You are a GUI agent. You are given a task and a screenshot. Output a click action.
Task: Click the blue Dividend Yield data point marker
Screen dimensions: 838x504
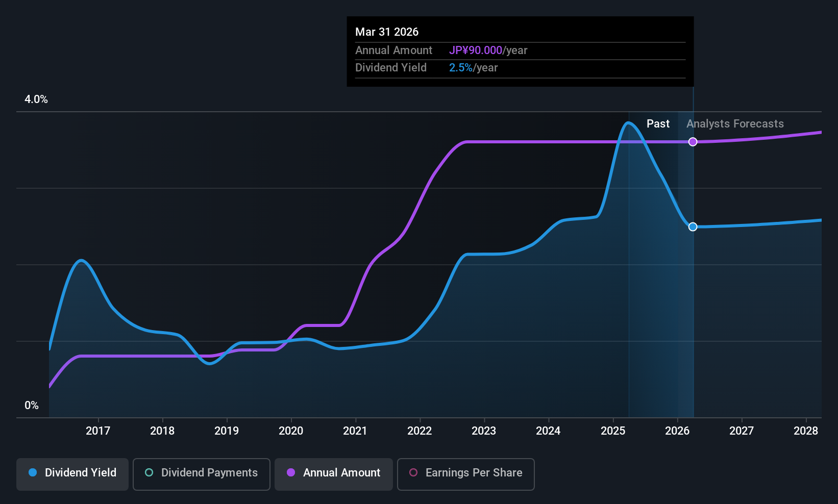click(693, 226)
